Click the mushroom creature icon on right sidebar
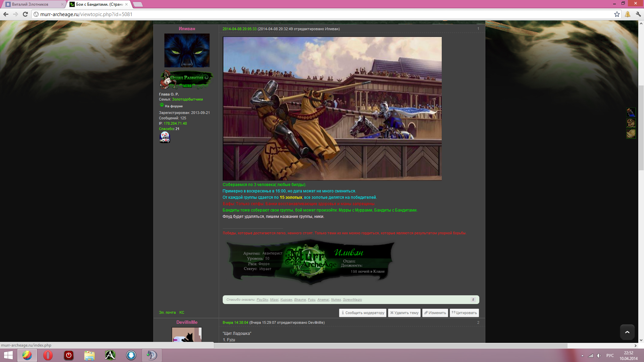Viewport: 644px width, 362px height. 631,123
